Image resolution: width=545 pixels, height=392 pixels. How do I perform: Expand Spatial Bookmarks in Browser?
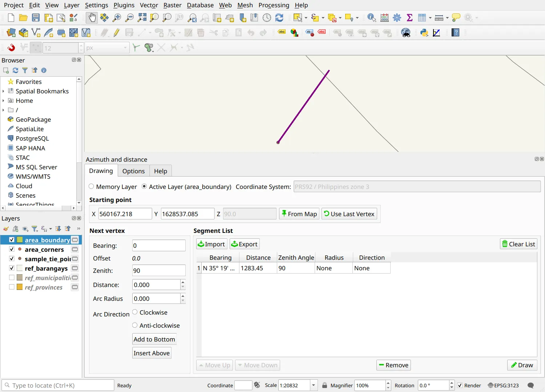pyautogui.click(x=3, y=91)
